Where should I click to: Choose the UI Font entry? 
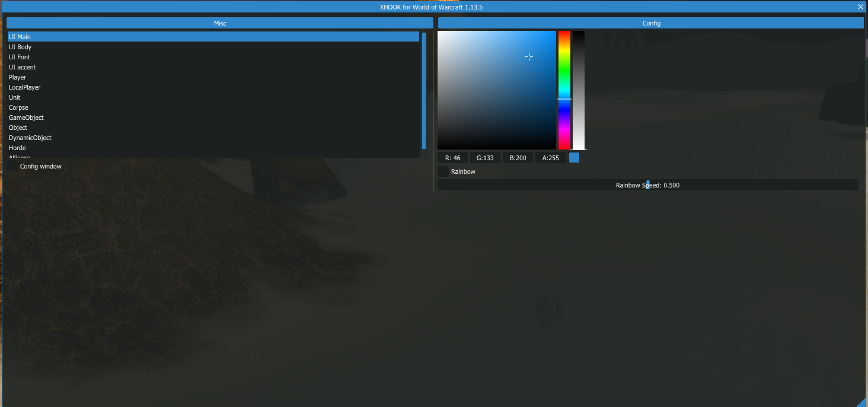tap(213, 57)
